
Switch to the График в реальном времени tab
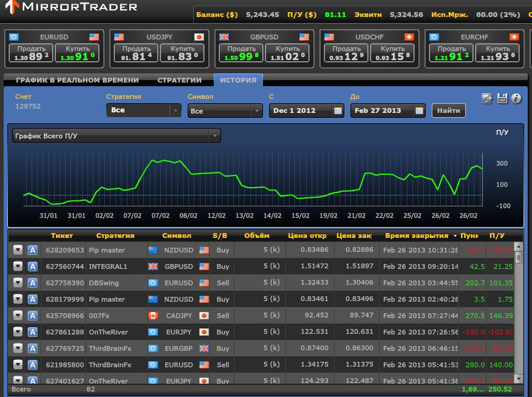tap(77, 80)
